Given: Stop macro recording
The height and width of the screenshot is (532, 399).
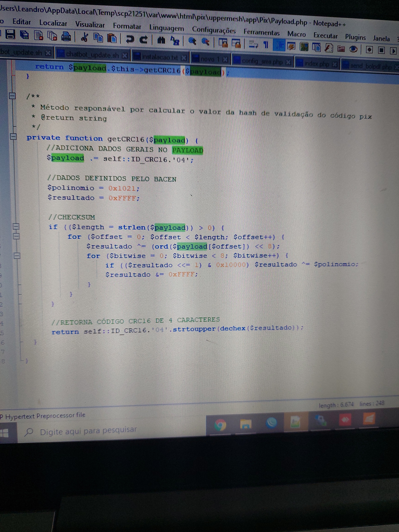Looking at the screenshot, I should pos(381,50).
